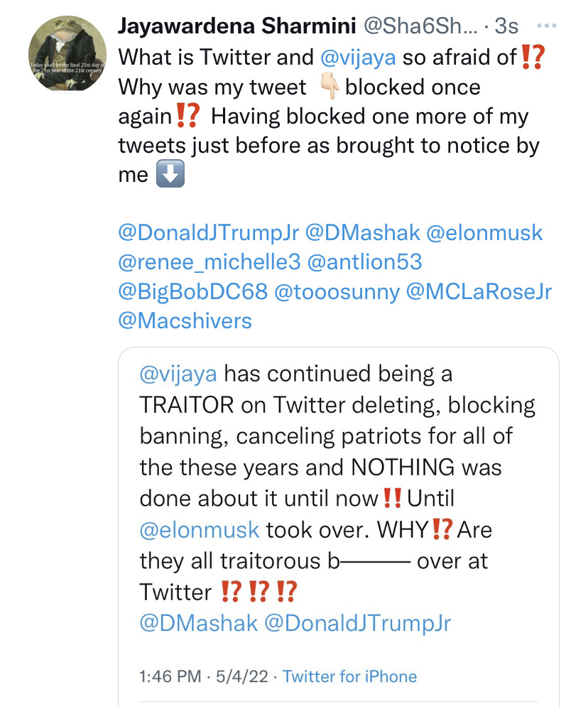Open the @tooosunny mention

pos(337,291)
